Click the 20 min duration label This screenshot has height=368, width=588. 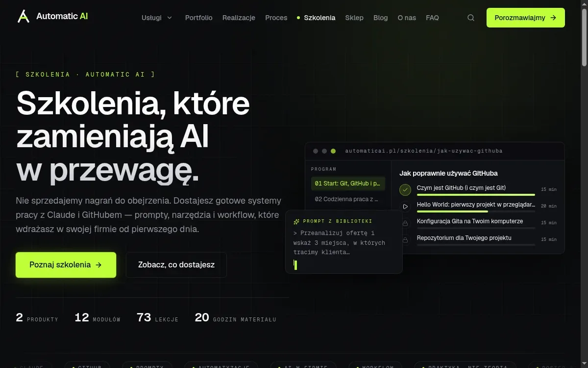coord(549,206)
